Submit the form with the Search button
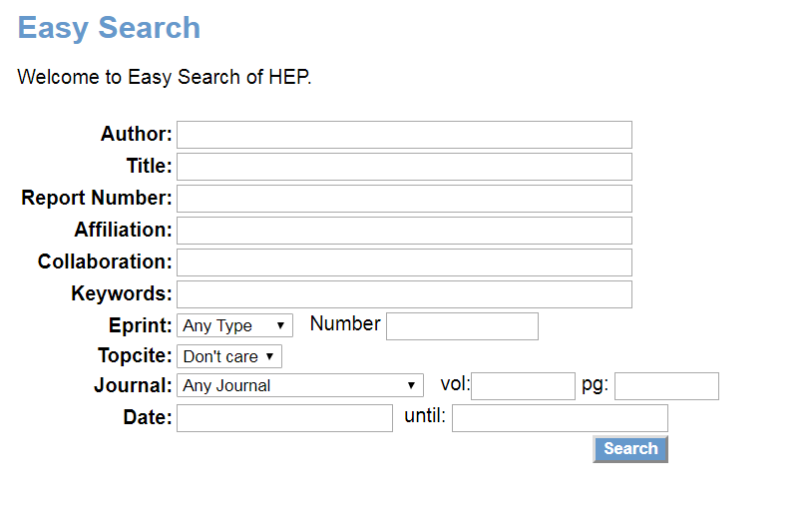 point(630,449)
